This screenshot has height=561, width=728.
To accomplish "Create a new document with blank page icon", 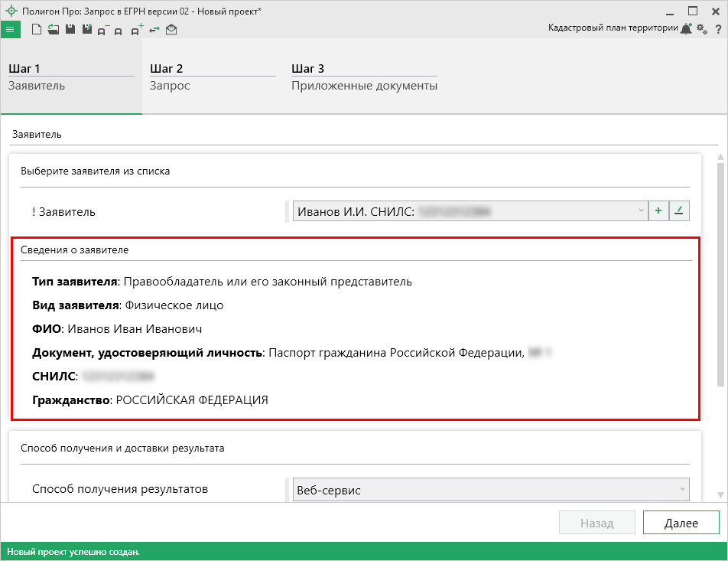I will tap(36, 30).
